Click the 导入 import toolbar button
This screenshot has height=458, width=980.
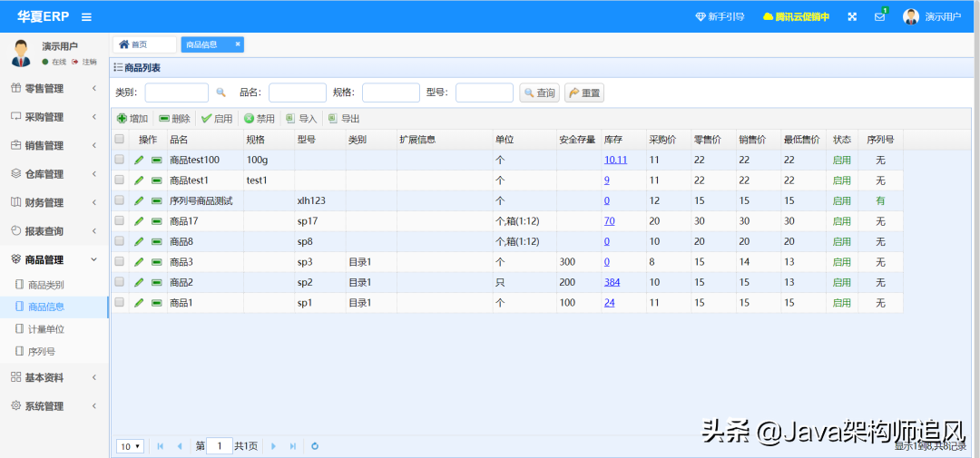pyautogui.click(x=301, y=119)
